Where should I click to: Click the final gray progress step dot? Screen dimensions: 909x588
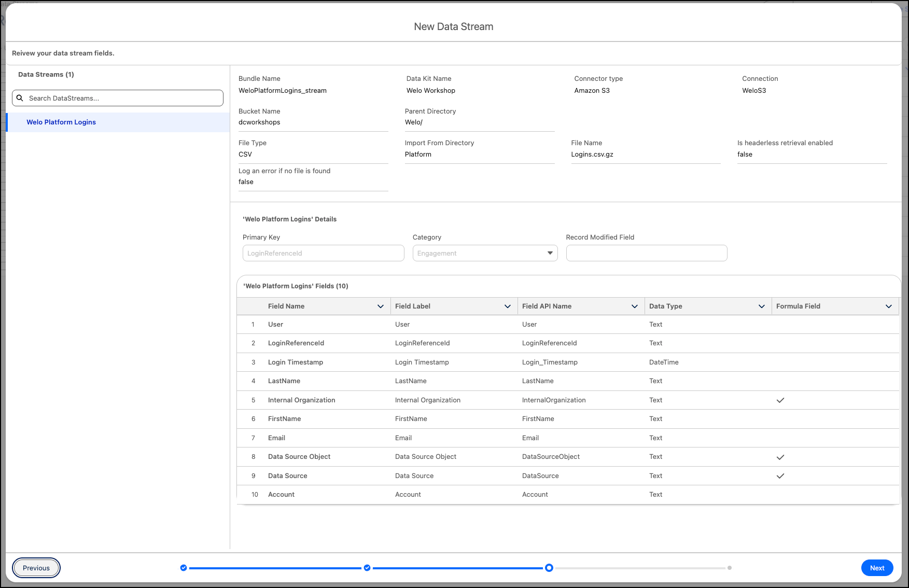[x=730, y=568]
